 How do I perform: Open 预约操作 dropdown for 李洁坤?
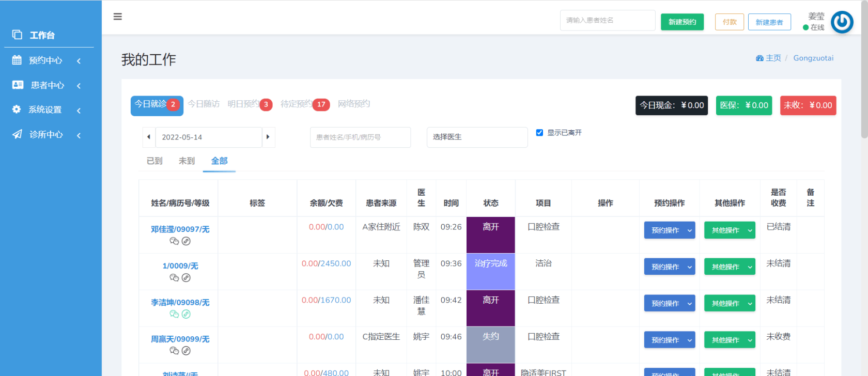coord(670,304)
